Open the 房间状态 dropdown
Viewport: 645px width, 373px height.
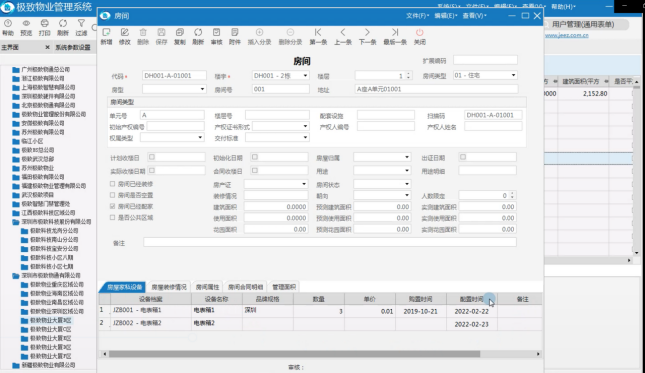(407, 184)
